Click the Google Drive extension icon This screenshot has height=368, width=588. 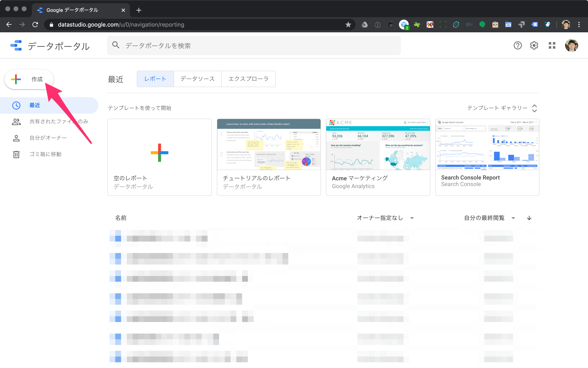point(364,25)
